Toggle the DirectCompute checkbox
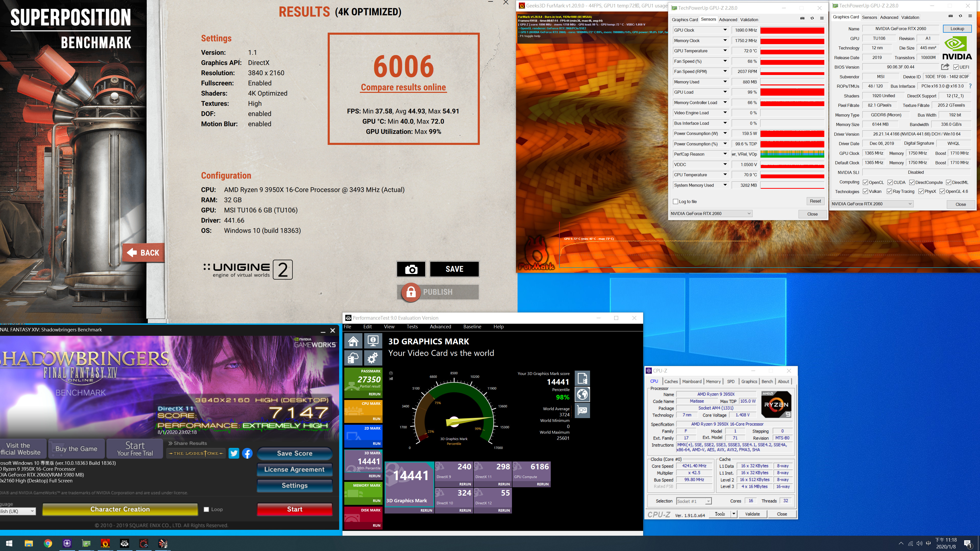 tap(912, 183)
